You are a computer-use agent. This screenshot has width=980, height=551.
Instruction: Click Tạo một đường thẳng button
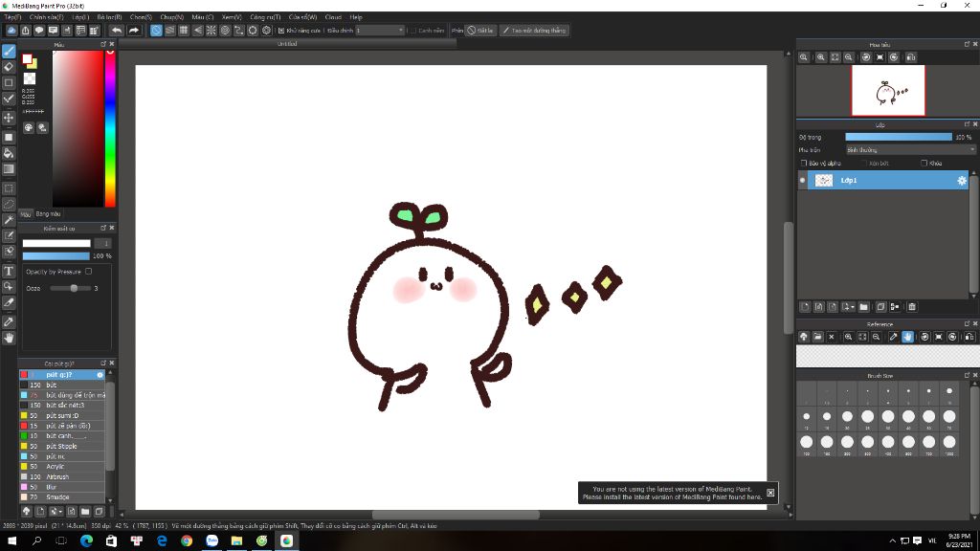[534, 31]
